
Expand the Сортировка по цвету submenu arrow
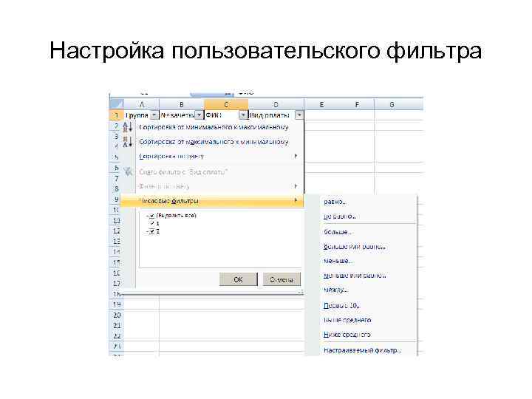(x=296, y=156)
